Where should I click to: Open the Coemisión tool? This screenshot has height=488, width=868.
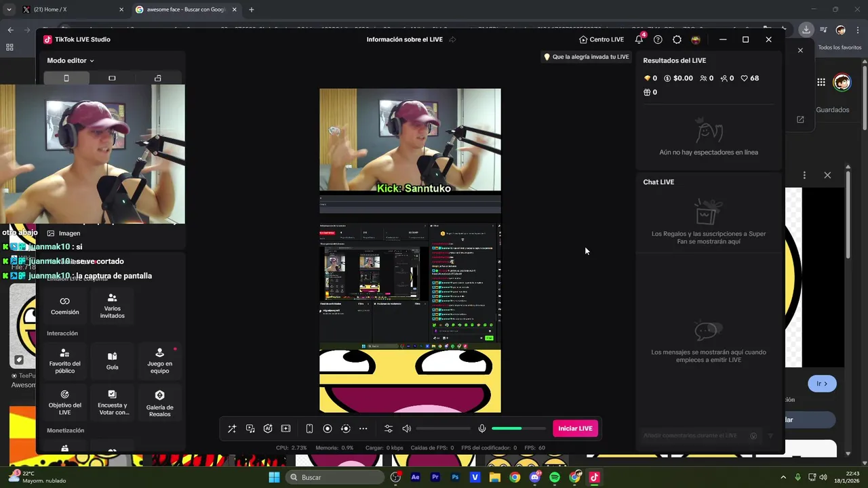coord(64,306)
